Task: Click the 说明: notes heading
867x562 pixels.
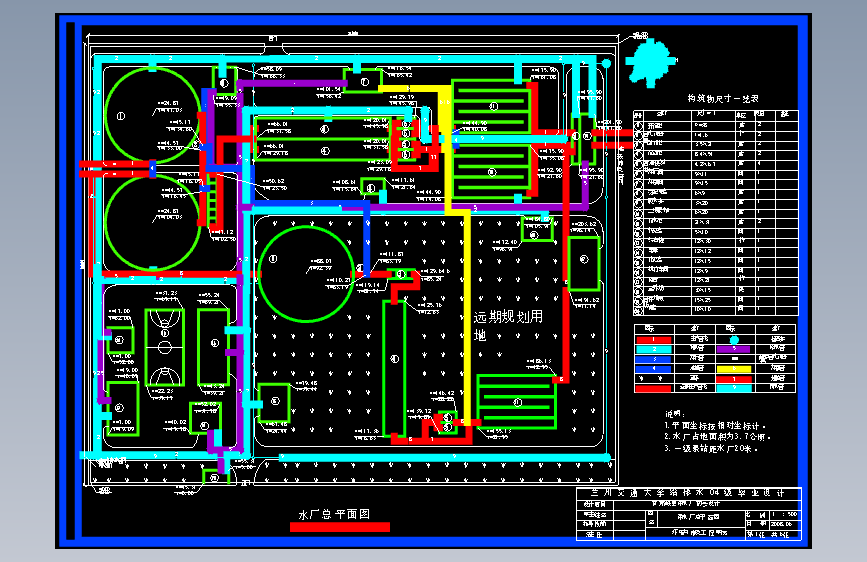Action: tap(675, 414)
